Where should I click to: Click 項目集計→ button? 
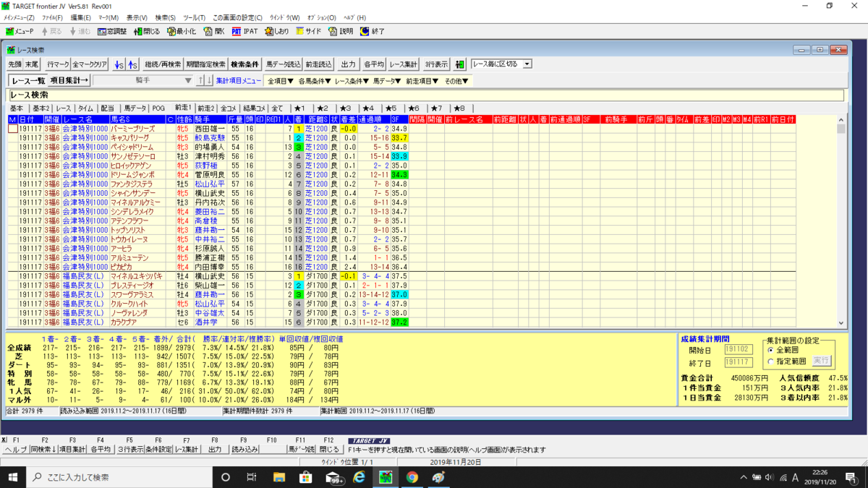click(x=69, y=80)
